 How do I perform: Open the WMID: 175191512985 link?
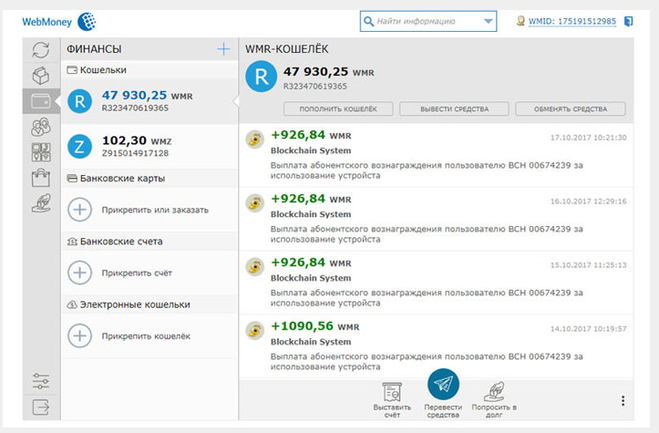pyautogui.click(x=572, y=21)
